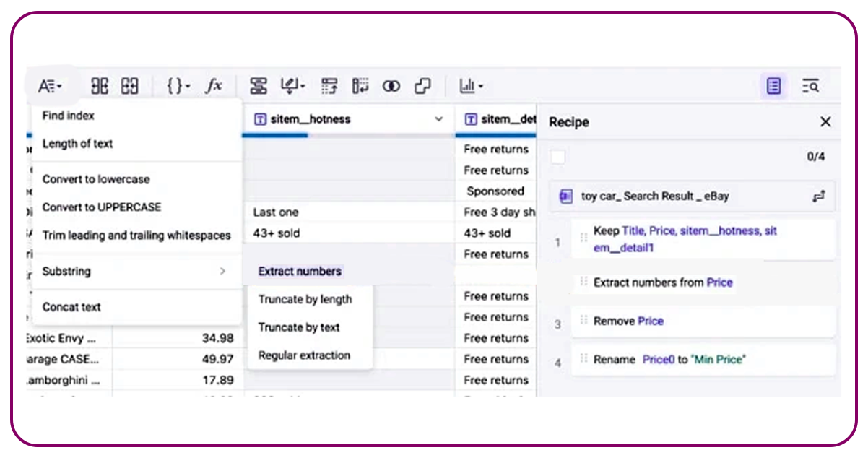Click text type icon of sitem__det column

(472, 119)
